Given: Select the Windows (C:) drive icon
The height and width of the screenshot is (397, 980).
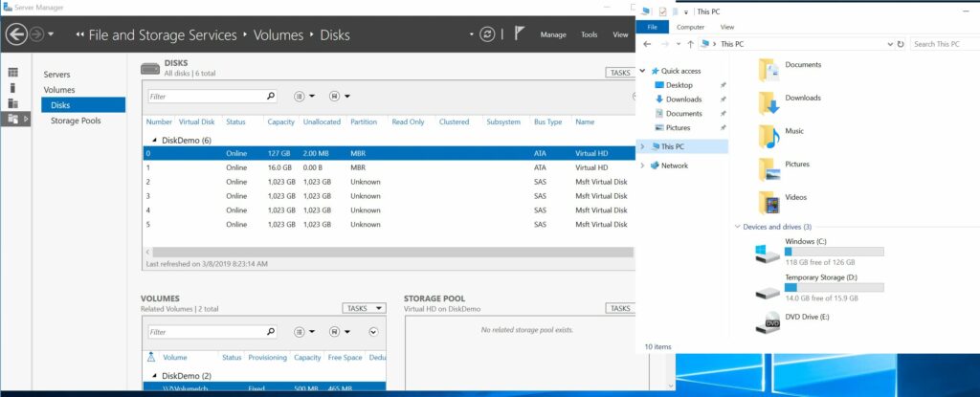Looking at the screenshot, I should click(767, 254).
